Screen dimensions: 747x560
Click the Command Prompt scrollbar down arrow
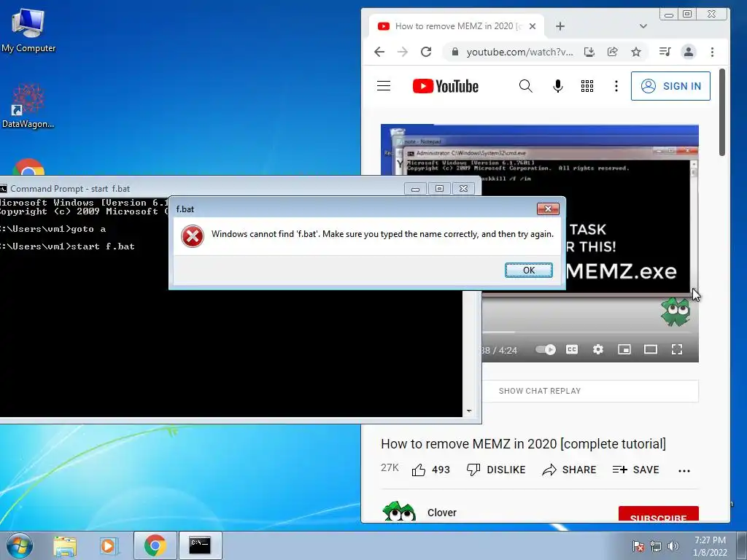(x=469, y=411)
